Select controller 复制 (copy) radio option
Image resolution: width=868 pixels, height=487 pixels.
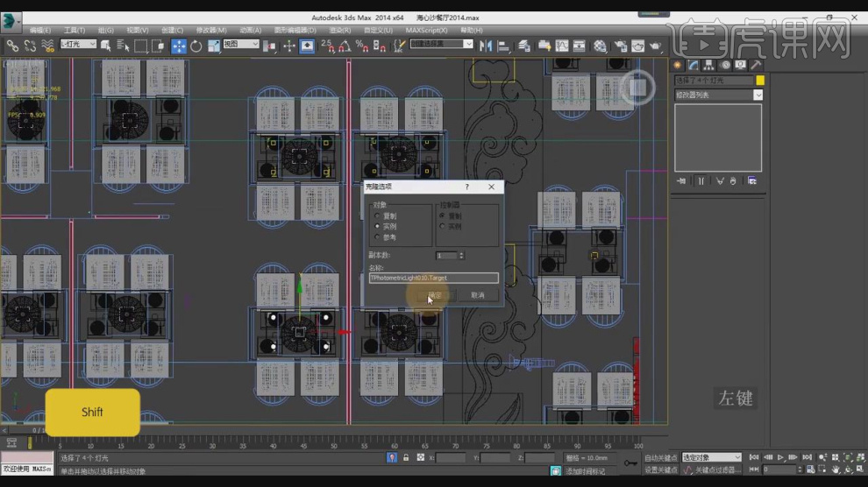(442, 216)
